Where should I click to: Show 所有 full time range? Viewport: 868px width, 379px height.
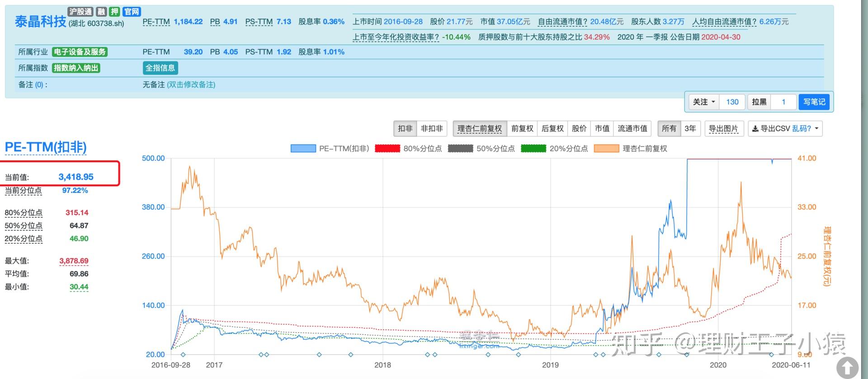669,129
